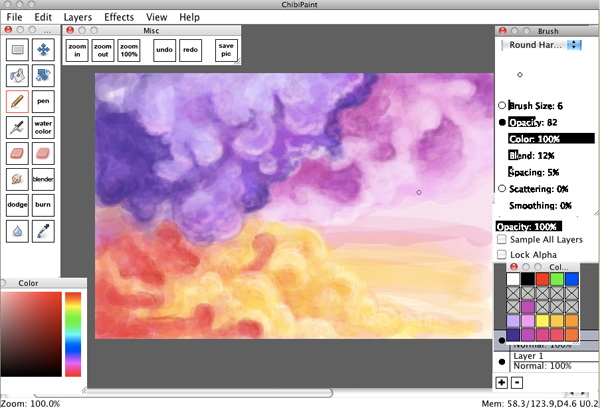600x408 pixels.
Task: Select the flood fill bucket tool
Action: point(17,75)
